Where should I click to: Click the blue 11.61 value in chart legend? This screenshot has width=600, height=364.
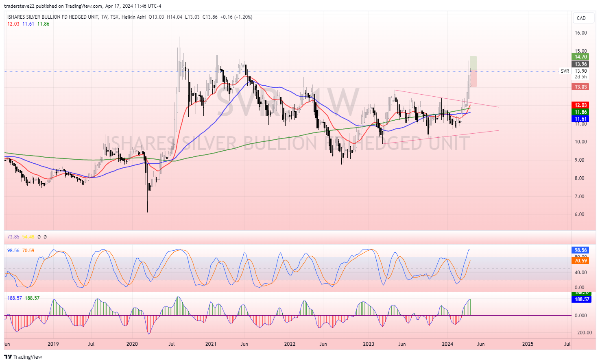coord(28,24)
